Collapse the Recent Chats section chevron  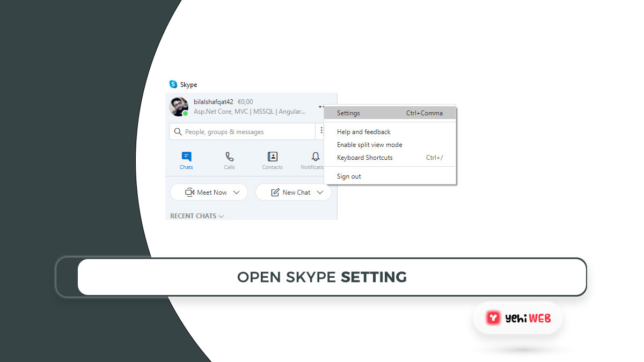click(x=221, y=216)
